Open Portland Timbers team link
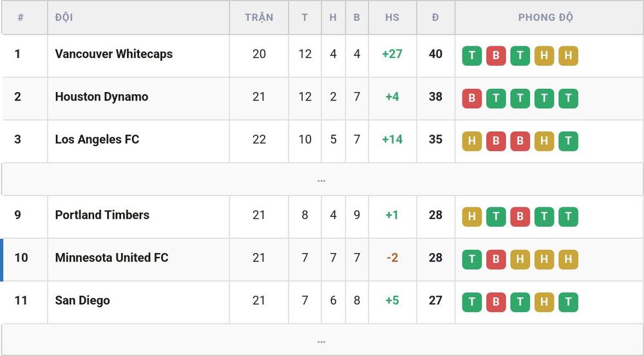The width and height of the screenshot is (644, 356). 102,215
